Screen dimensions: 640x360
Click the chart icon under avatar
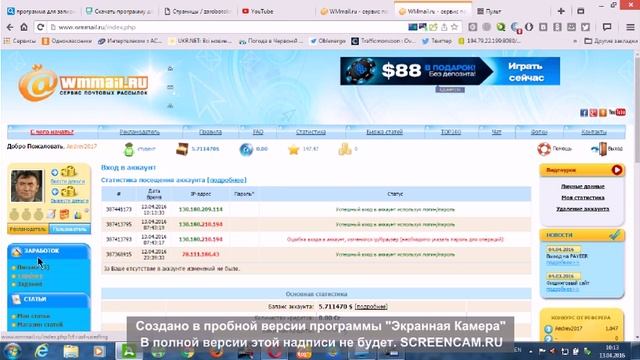(x=78, y=214)
